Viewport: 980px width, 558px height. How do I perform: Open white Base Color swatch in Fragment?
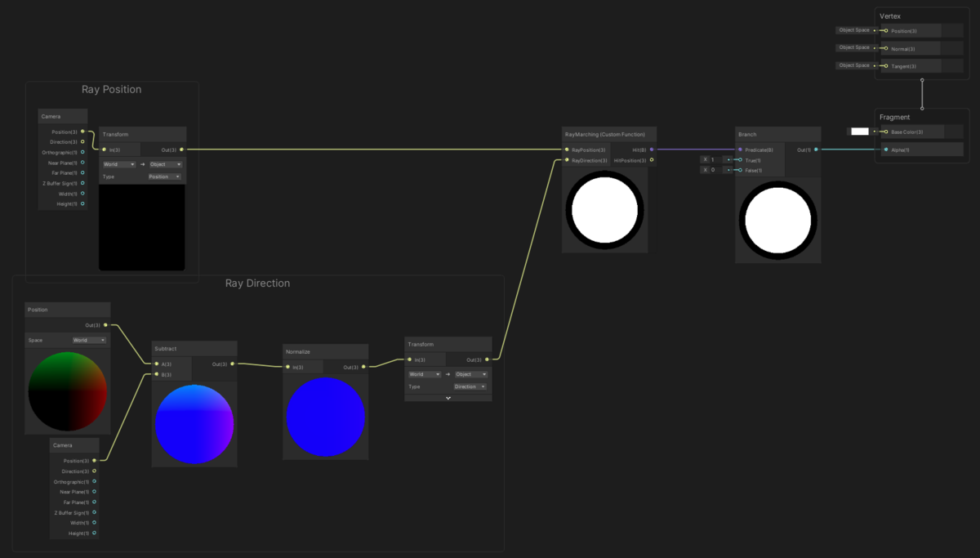pyautogui.click(x=860, y=132)
